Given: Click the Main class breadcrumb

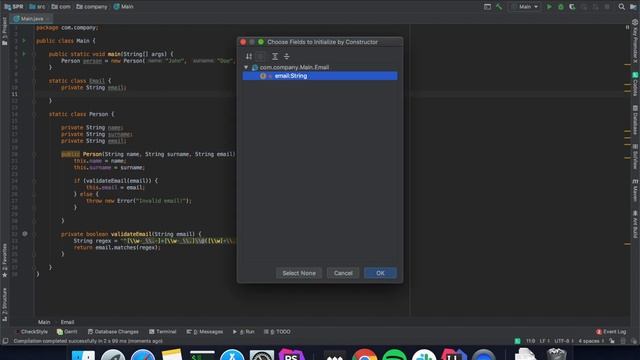Looking at the screenshot, I should click(x=124, y=7).
